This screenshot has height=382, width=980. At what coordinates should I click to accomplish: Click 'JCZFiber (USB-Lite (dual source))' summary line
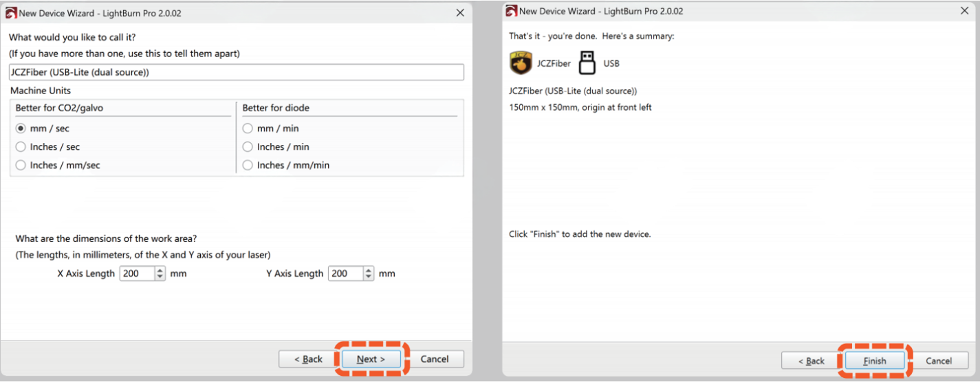tap(573, 91)
